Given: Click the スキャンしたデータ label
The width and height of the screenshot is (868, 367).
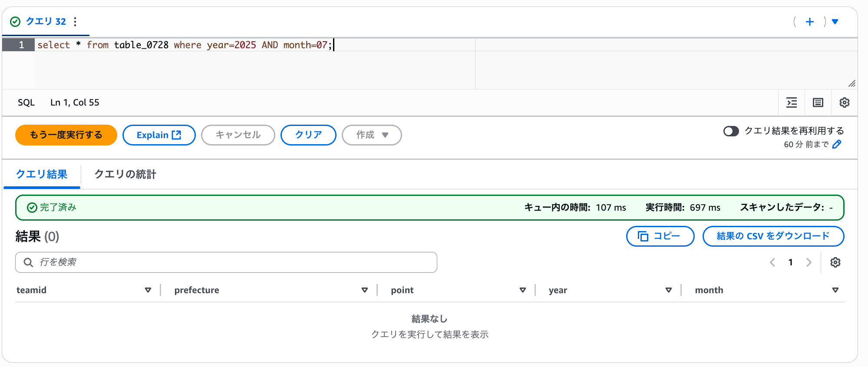Looking at the screenshot, I should tap(782, 208).
